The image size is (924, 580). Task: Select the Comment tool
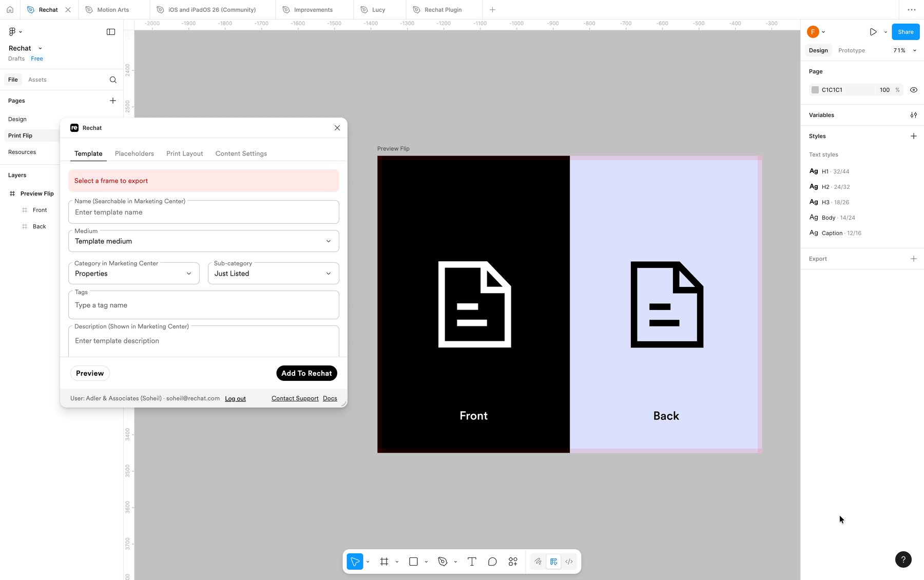(x=492, y=562)
